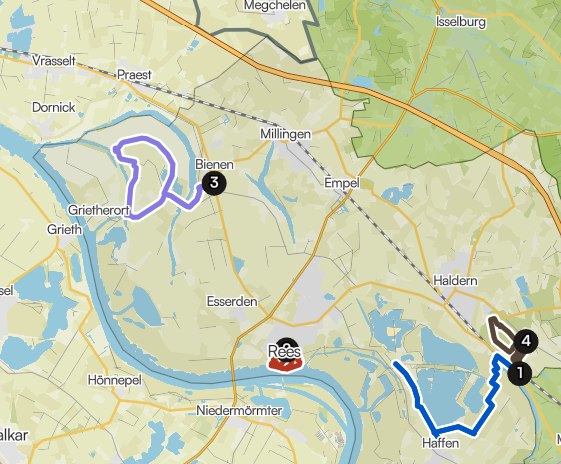
Task: Click the Isselburg town label
Action: (x=461, y=22)
